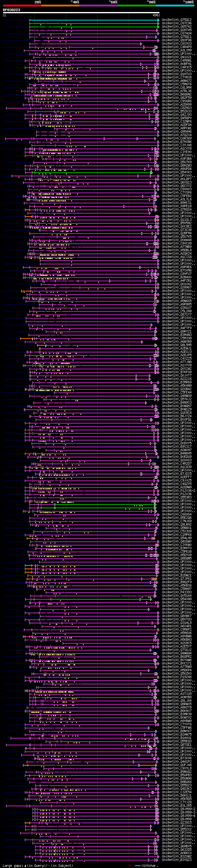Viewport: 197px width, 868px height.
Task: Click the green ~80% identity legend segment
Action: 137,6
